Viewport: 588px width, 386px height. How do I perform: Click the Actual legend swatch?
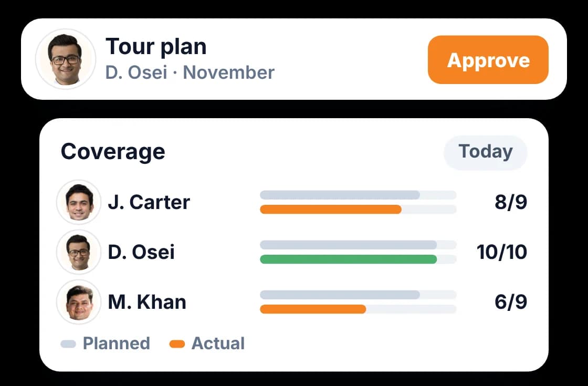pos(177,343)
